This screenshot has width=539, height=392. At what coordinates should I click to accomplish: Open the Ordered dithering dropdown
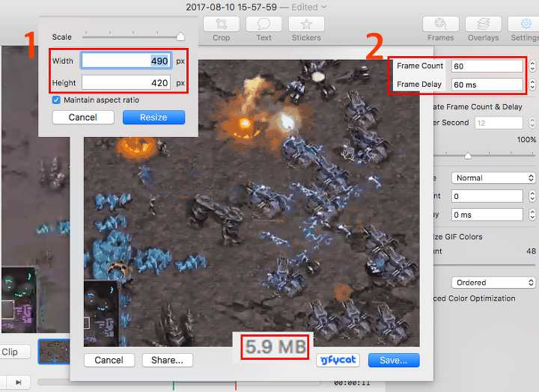tap(493, 283)
